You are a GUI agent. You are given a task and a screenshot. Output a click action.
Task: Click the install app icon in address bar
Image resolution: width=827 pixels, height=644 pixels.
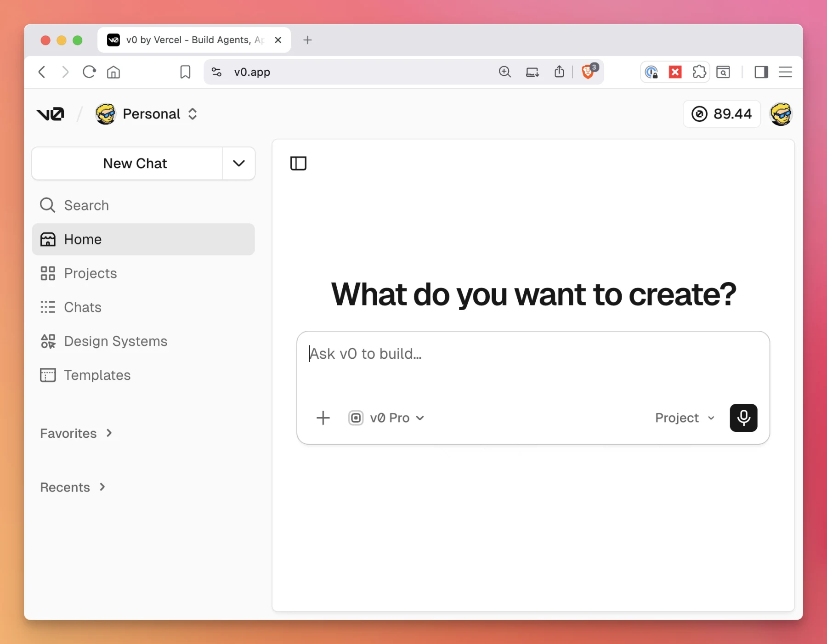(x=532, y=72)
